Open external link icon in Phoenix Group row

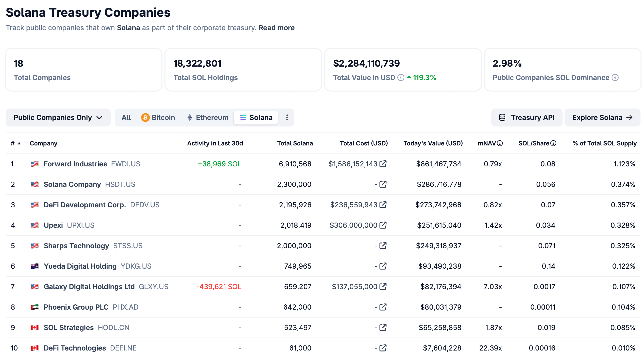point(383,307)
